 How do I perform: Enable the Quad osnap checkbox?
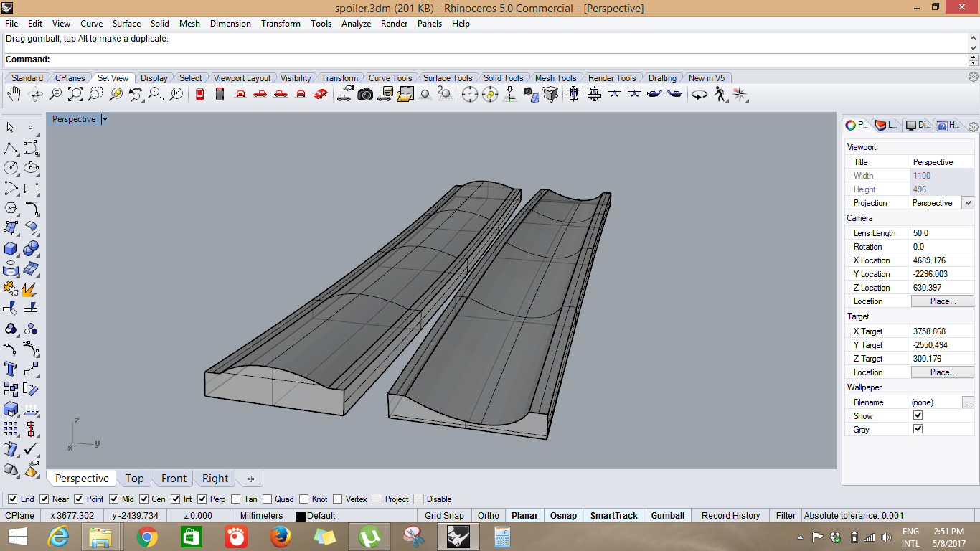point(268,499)
